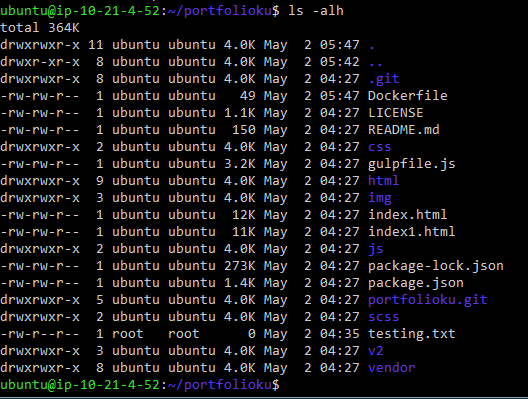Click the 'Dockerfile' file name
The height and width of the screenshot is (399, 528).
tap(407, 96)
